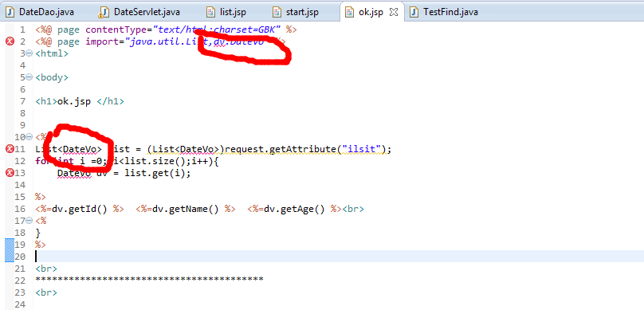This screenshot has width=644, height=310.
Task: Click the dv.getId() expression
Action: [x=79, y=209]
